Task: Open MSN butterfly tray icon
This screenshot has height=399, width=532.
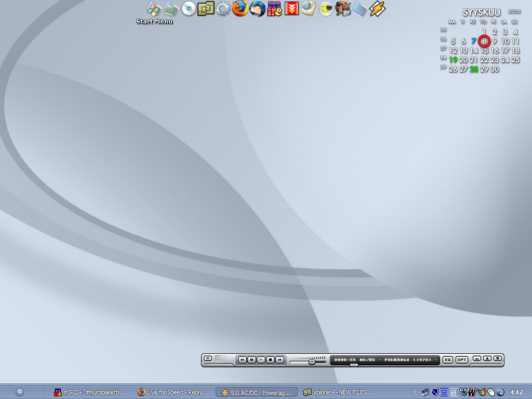Action: point(482,392)
